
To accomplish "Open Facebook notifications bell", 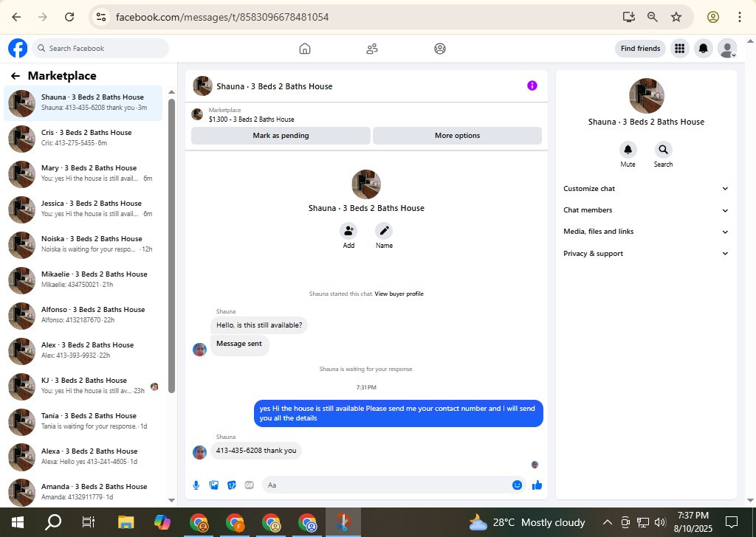I will click(704, 49).
